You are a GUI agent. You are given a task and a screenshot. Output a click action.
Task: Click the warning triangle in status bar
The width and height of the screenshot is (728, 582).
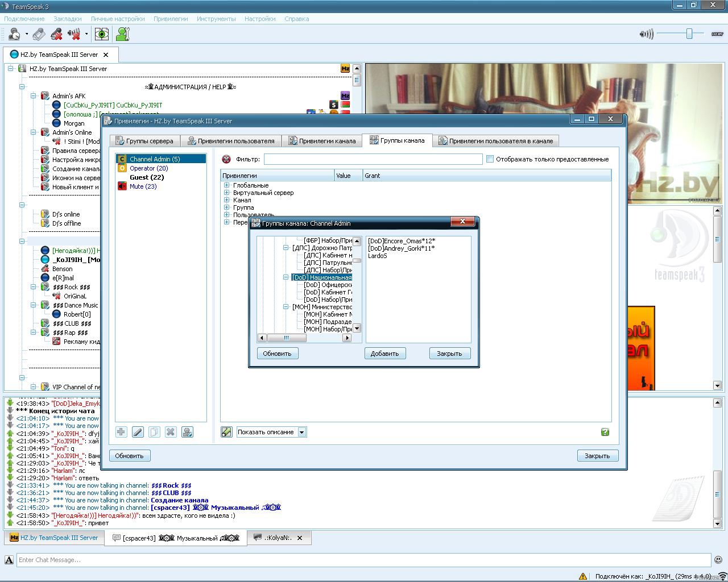(x=582, y=576)
